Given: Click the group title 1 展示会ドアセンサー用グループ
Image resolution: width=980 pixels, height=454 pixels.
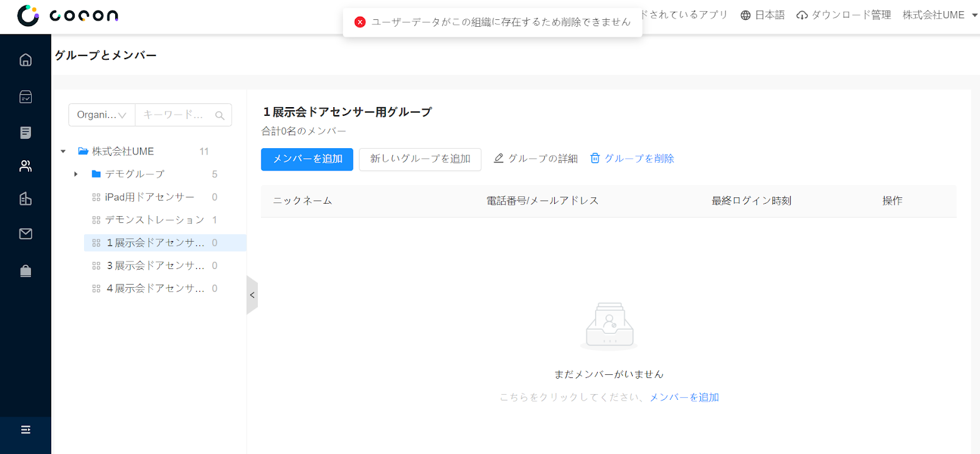Looking at the screenshot, I should coord(347,112).
